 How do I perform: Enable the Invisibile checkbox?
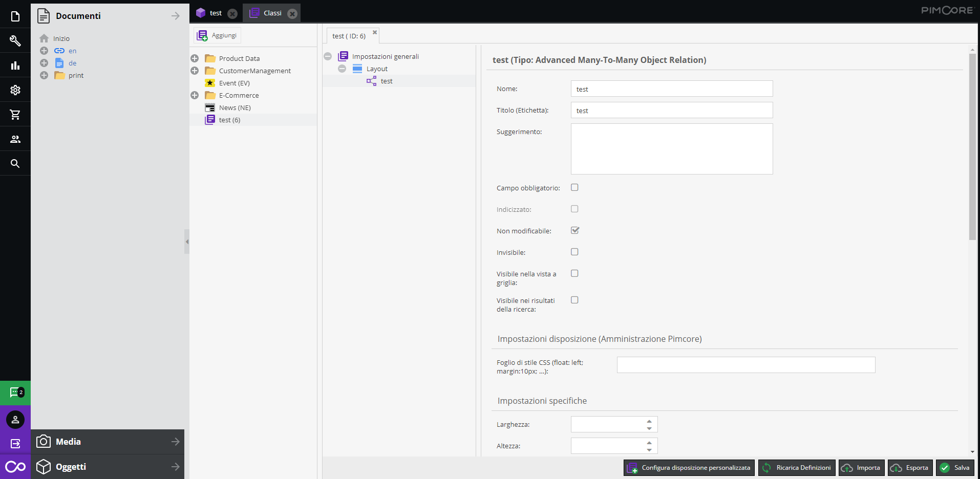[x=574, y=252]
